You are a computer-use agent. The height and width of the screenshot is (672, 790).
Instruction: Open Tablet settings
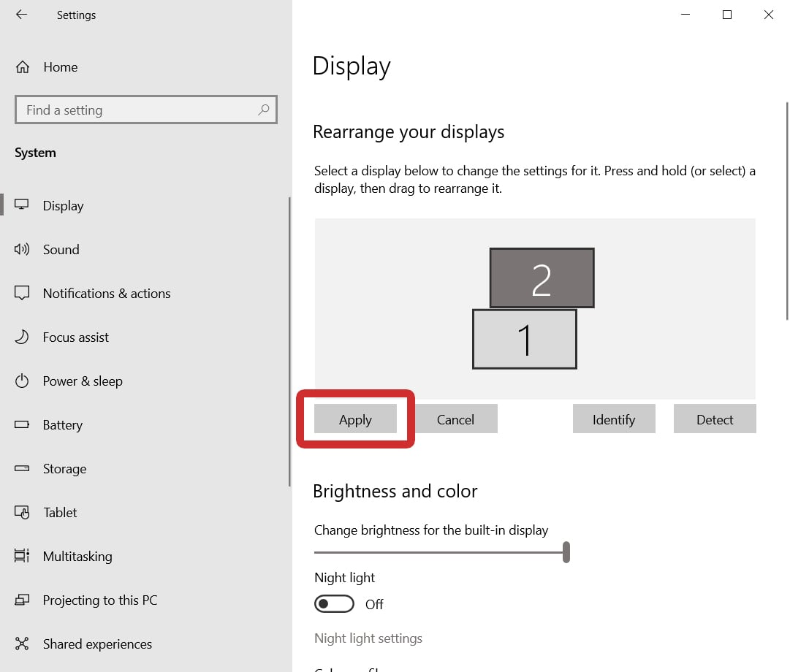pyautogui.click(x=23, y=512)
